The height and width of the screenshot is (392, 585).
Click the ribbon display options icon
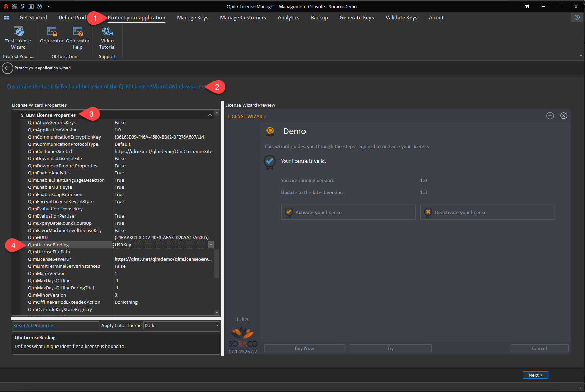[526, 6]
